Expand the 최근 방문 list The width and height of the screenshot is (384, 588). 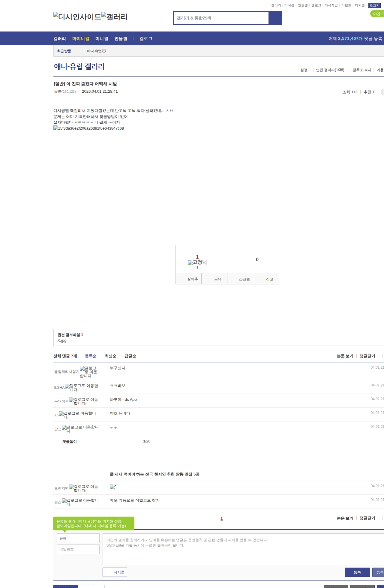tap(64, 51)
